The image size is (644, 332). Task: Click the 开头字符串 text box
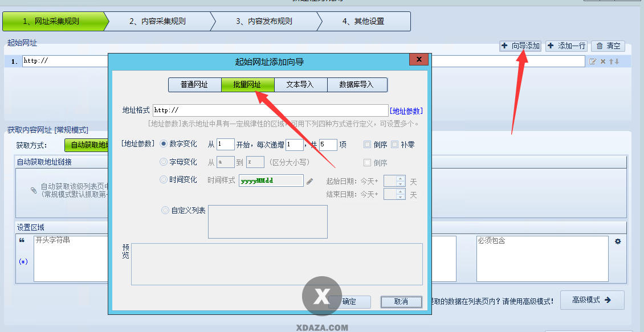point(71,259)
